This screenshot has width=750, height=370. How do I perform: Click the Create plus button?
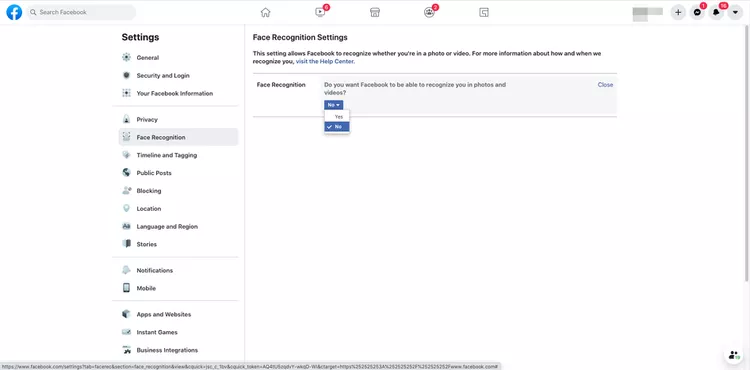pyautogui.click(x=677, y=12)
